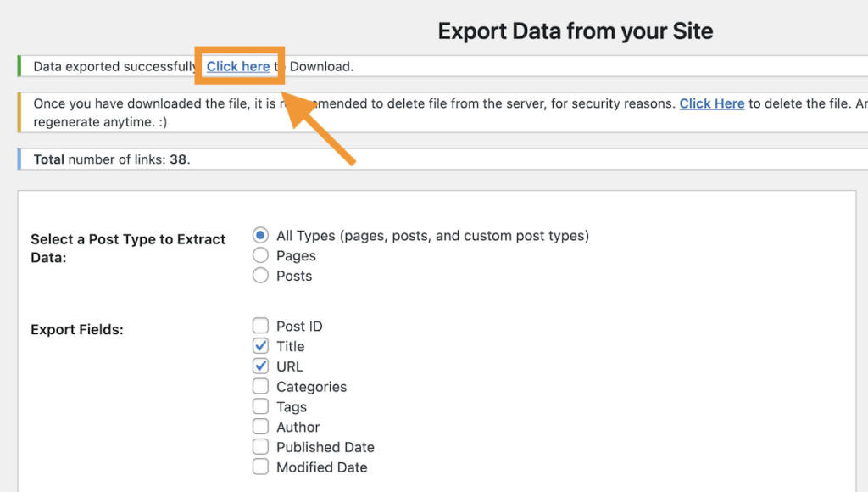Click the Export Data page heading
868x492 pixels.
point(576,31)
